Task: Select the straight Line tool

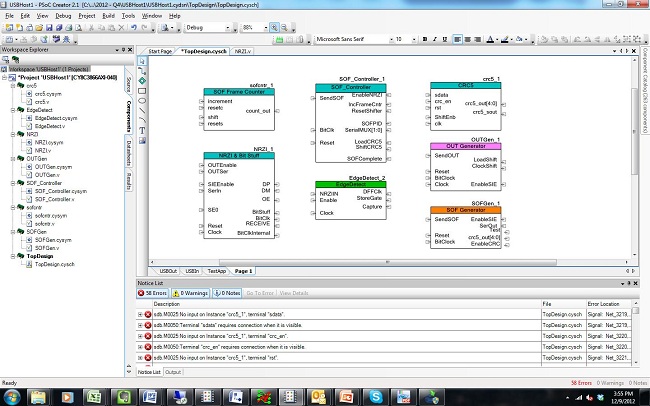Action: [142, 111]
